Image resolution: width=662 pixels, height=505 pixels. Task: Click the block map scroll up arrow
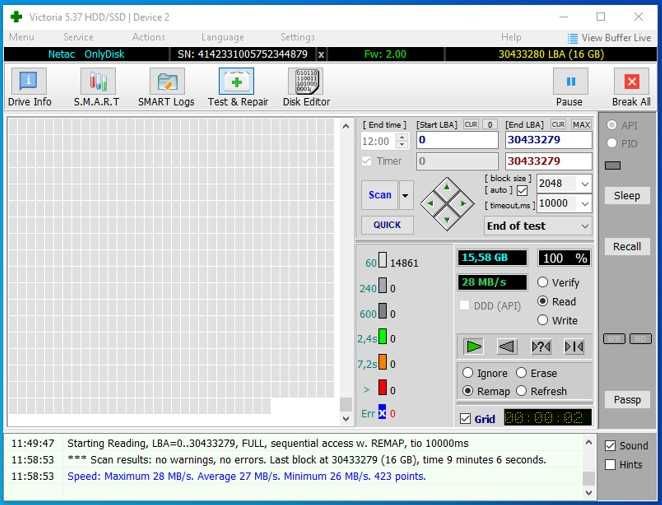[346, 126]
